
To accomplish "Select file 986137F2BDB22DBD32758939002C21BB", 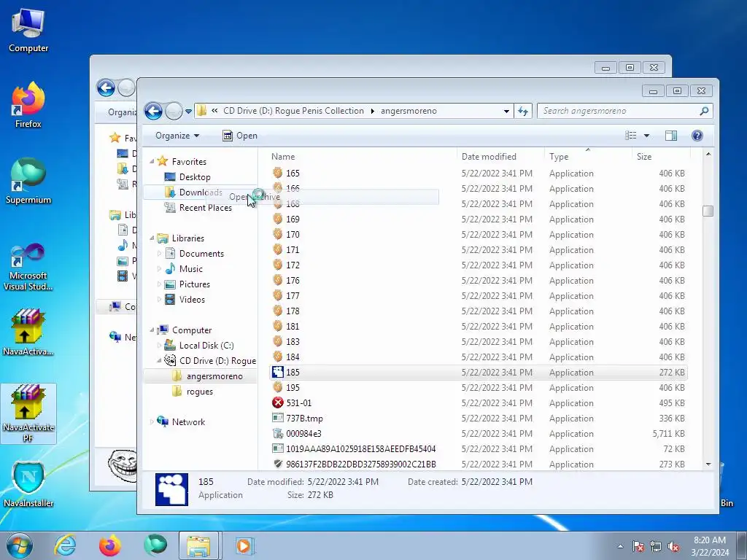I will click(x=479, y=464).
